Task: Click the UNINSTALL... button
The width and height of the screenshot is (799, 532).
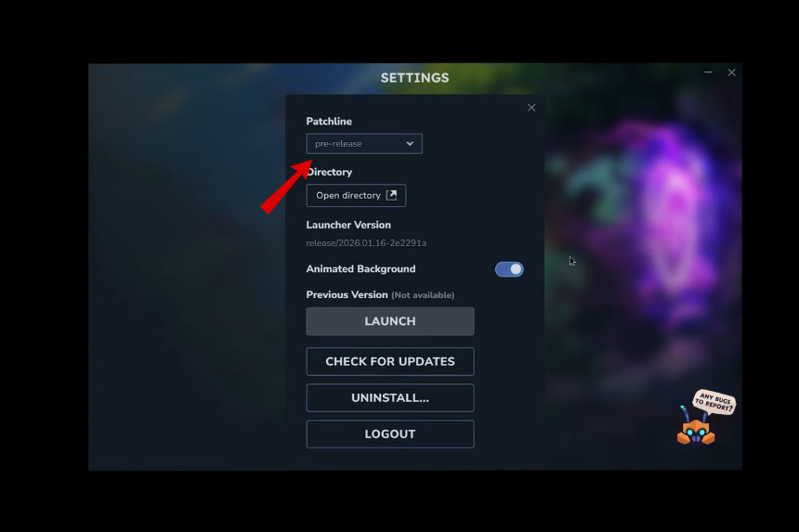Action: [x=390, y=397]
